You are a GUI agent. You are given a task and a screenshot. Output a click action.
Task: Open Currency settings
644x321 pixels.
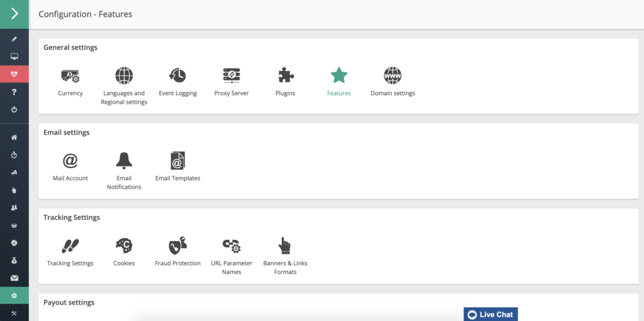click(70, 76)
